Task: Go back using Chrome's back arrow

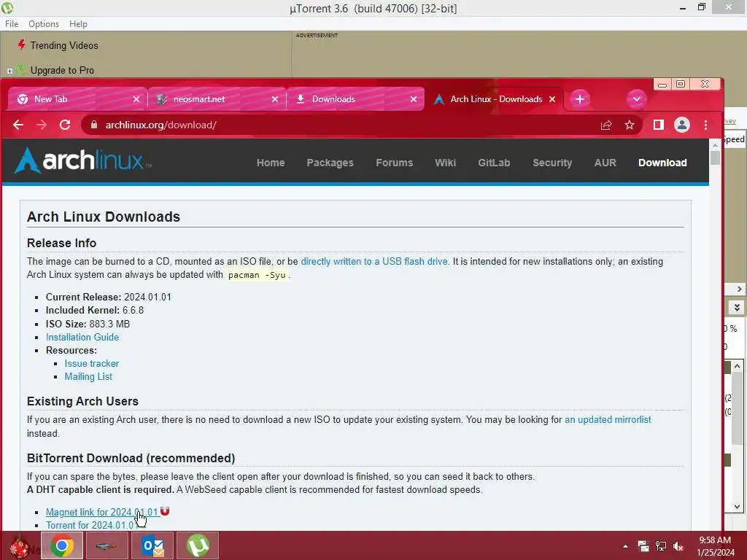Action: [18, 125]
